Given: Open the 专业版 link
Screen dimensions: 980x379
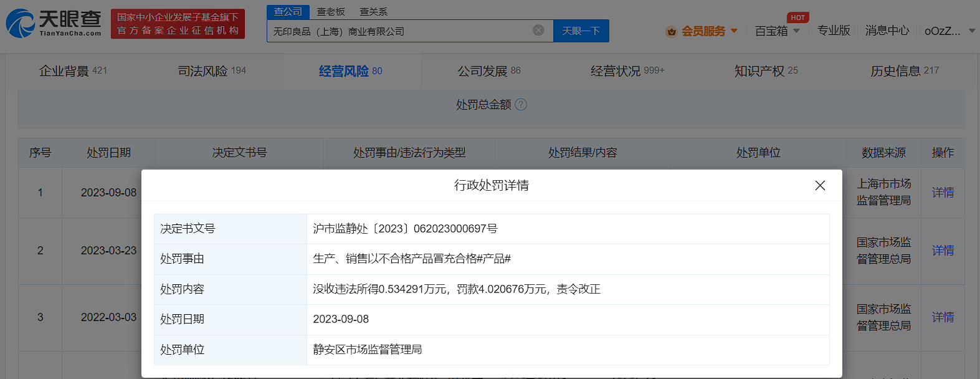Looking at the screenshot, I should 834,31.
